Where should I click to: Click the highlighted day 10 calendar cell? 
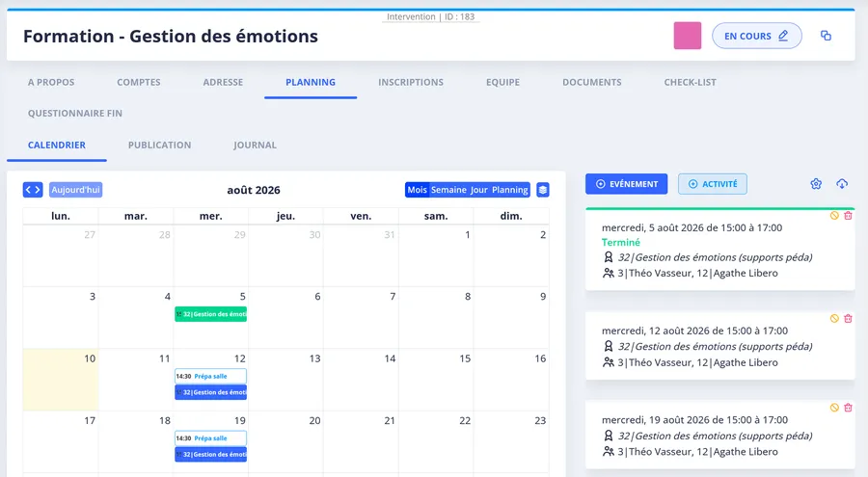point(61,380)
